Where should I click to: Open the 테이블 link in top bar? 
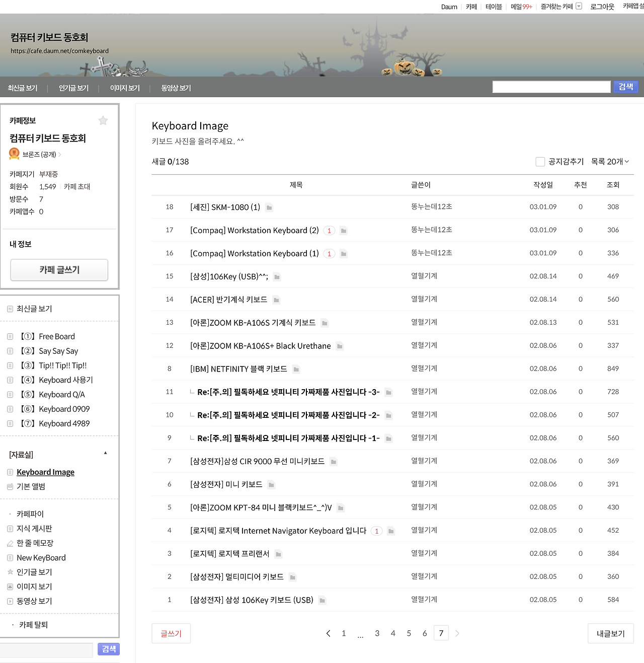494,7
